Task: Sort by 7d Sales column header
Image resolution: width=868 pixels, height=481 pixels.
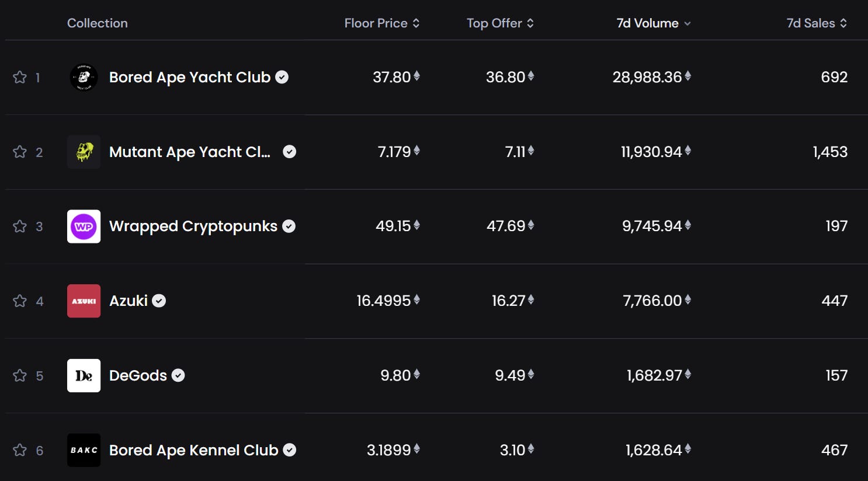Action: pyautogui.click(x=816, y=23)
